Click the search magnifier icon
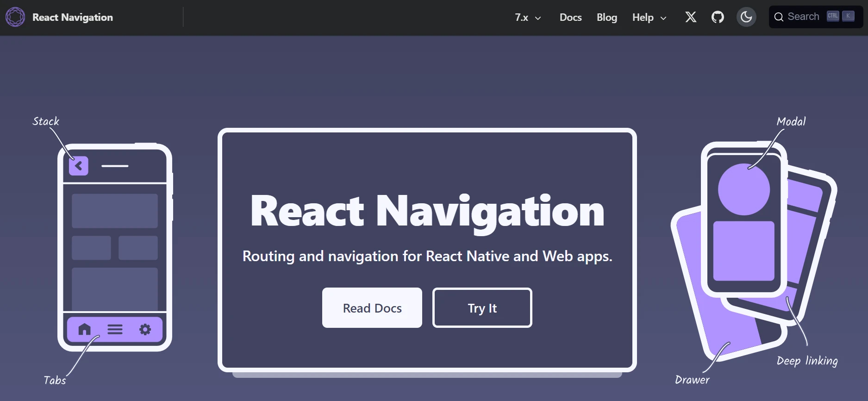Viewport: 868px width, 401px height. coord(779,17)
